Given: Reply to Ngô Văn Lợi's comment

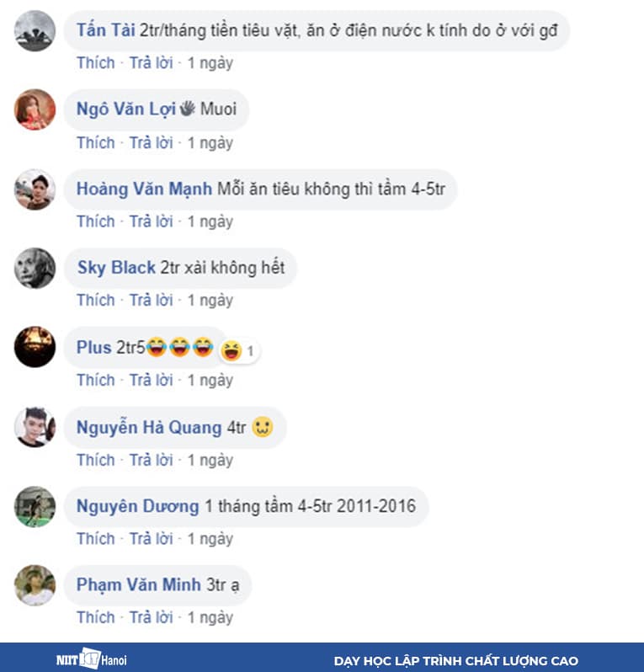Looking at the screenshot, I should point(152,142).
